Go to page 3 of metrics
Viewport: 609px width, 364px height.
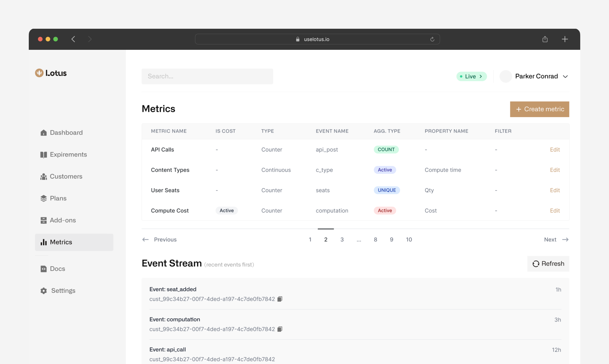[342, 239]
